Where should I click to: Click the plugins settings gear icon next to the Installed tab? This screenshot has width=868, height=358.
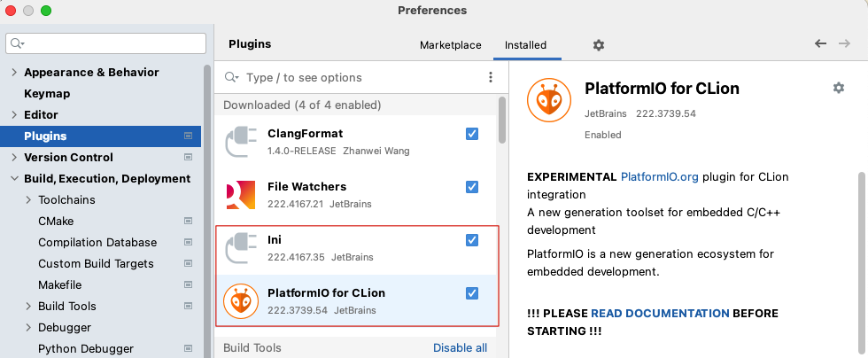coord(598,45)
